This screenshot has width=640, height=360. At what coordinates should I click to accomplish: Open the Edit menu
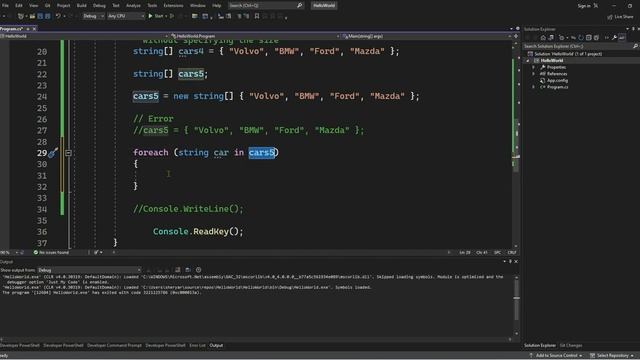[x=19, y=5]
